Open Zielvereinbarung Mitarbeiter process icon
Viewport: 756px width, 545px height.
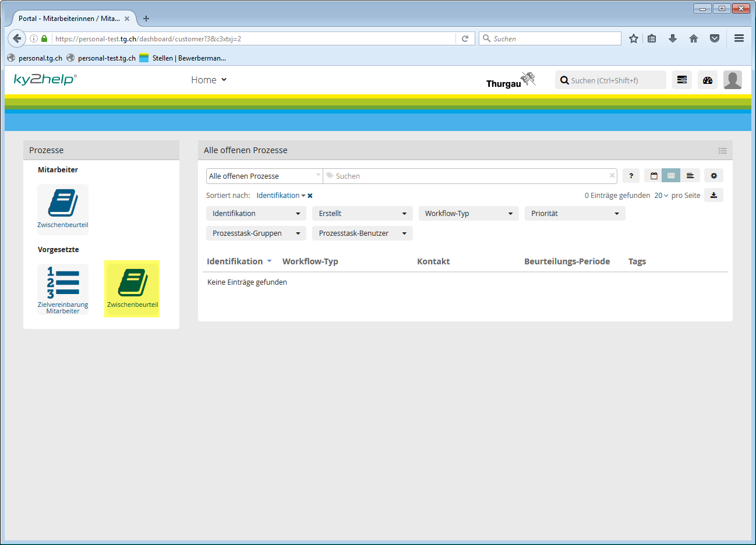click(63, 289)
